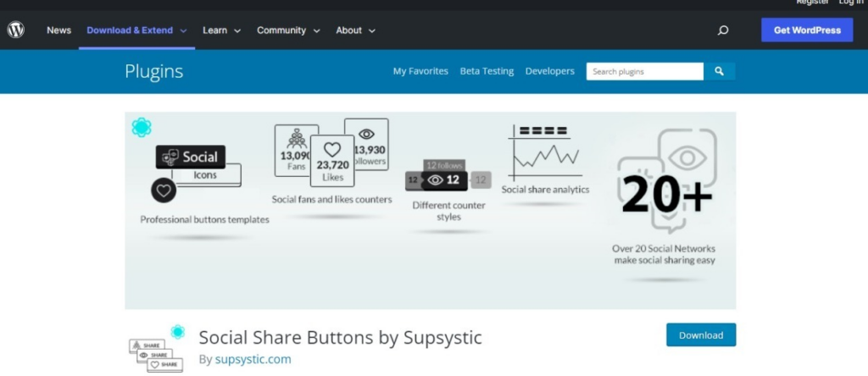This screenshot has width=868, height=376.
Task: Click the WordPress logo icon
Action: tap(15, 30)
